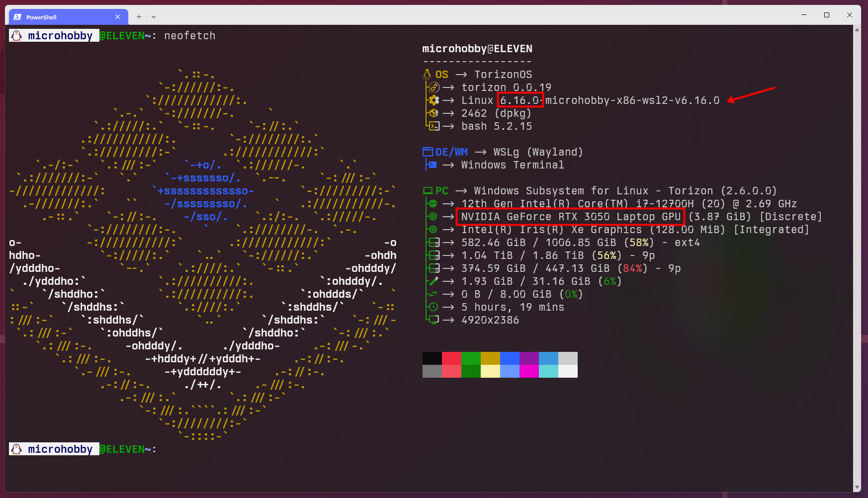868x498 pixels.
Task: Click the purple swatch in the palette
Action: pos(529,358)
